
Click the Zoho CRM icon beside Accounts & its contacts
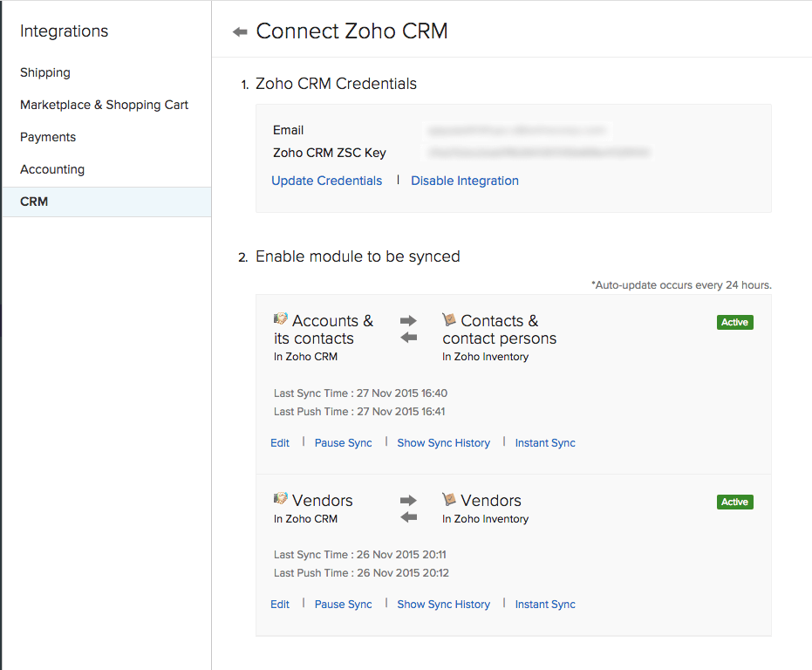(x=281, y=318)
